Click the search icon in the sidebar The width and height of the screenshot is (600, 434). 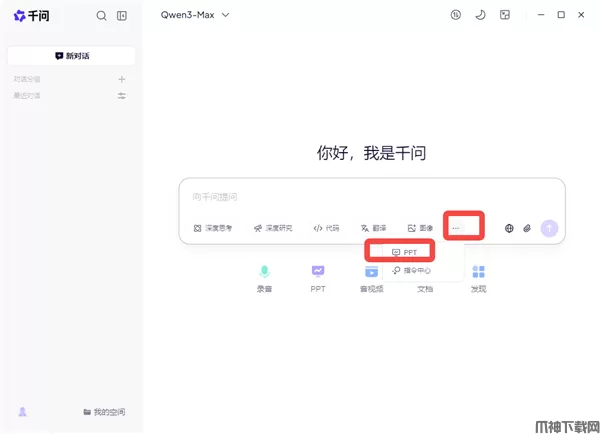click(101, 16)
